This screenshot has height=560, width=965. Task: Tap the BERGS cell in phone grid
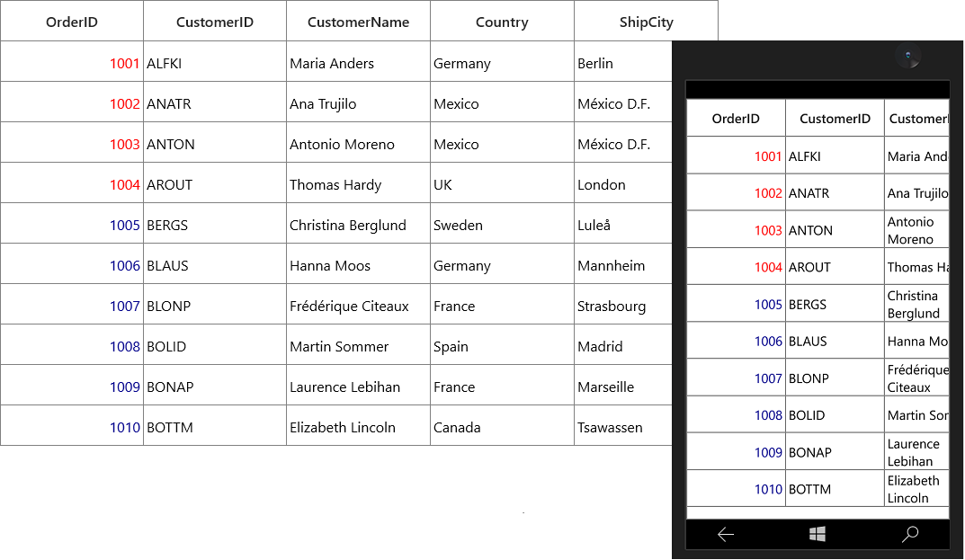pos(835,304)
